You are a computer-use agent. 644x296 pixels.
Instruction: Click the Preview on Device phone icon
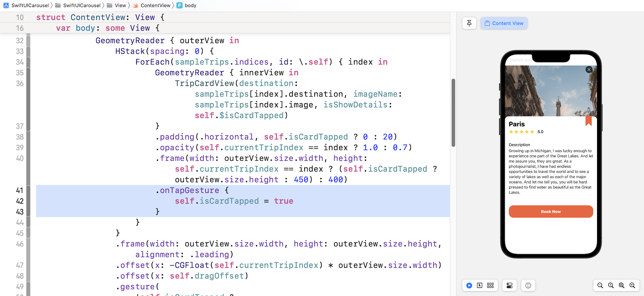[528, 285]
